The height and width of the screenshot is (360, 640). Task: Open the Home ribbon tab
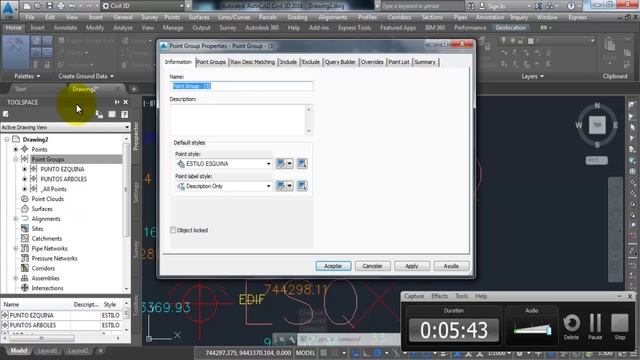coord(13,28)
